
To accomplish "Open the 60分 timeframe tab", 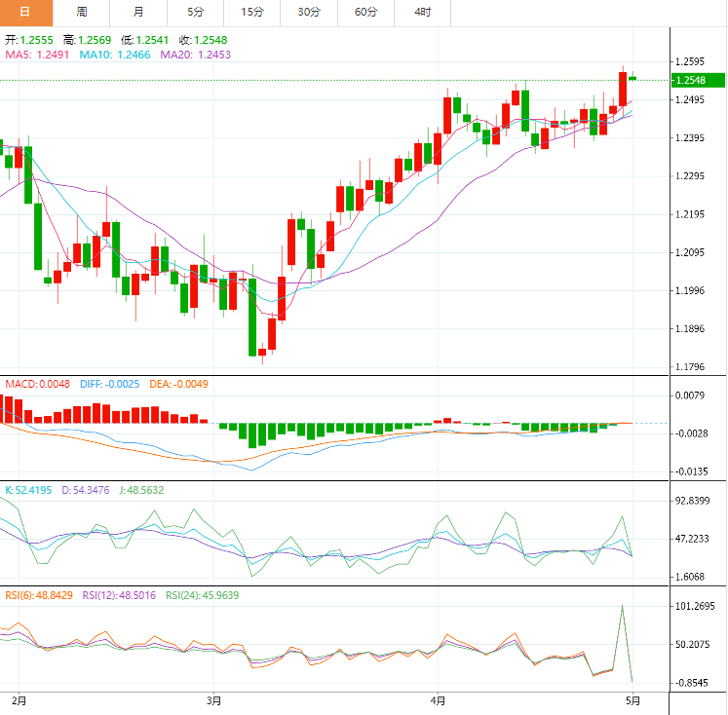I will pyautogui.click(x=365, y=13).
